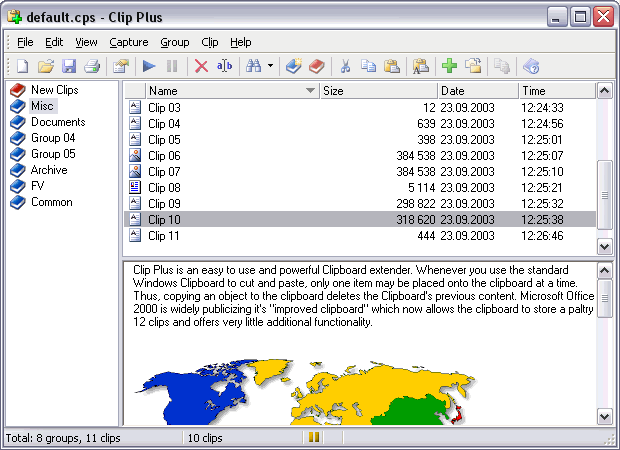Add a new group with the blue book icon
620x450 pixels.
[x=294, y=66]
